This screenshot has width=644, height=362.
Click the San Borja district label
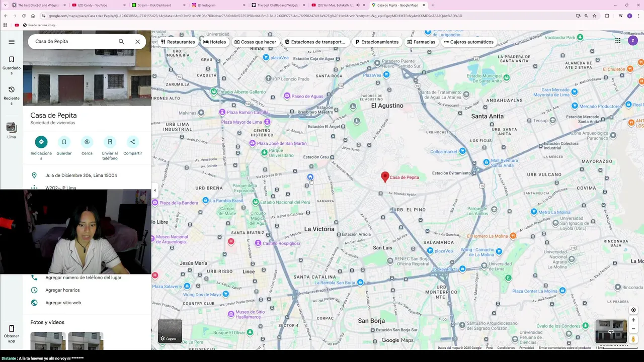point(371,321)
